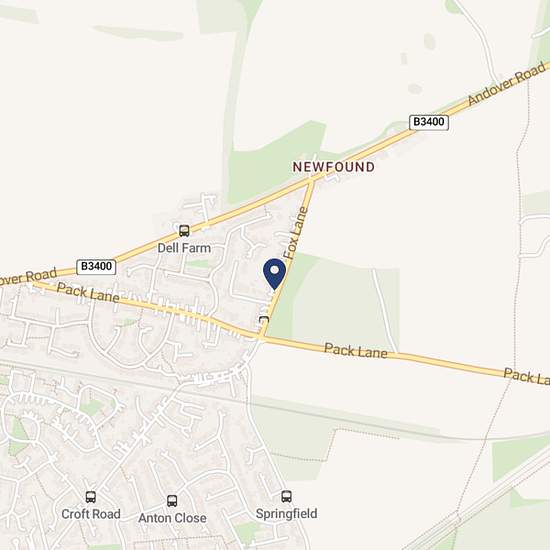Select the Dell Farm bus stop icon
The width and height of the screenshot is (550, 550).
click(184, 231)
